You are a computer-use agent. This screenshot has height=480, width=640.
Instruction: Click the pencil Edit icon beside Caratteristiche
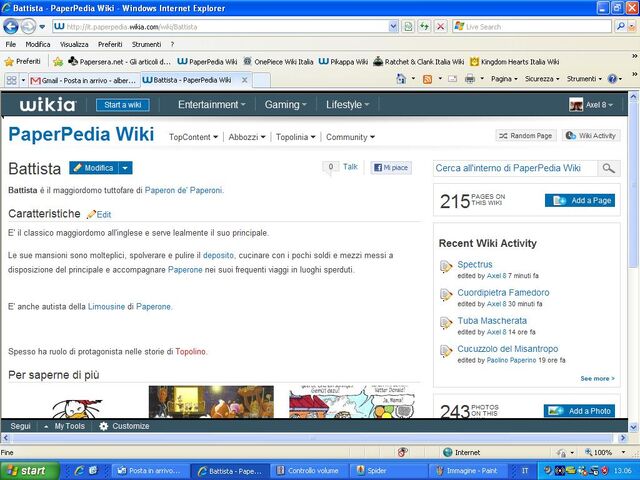pyautogui.click(x=91, y=214)
